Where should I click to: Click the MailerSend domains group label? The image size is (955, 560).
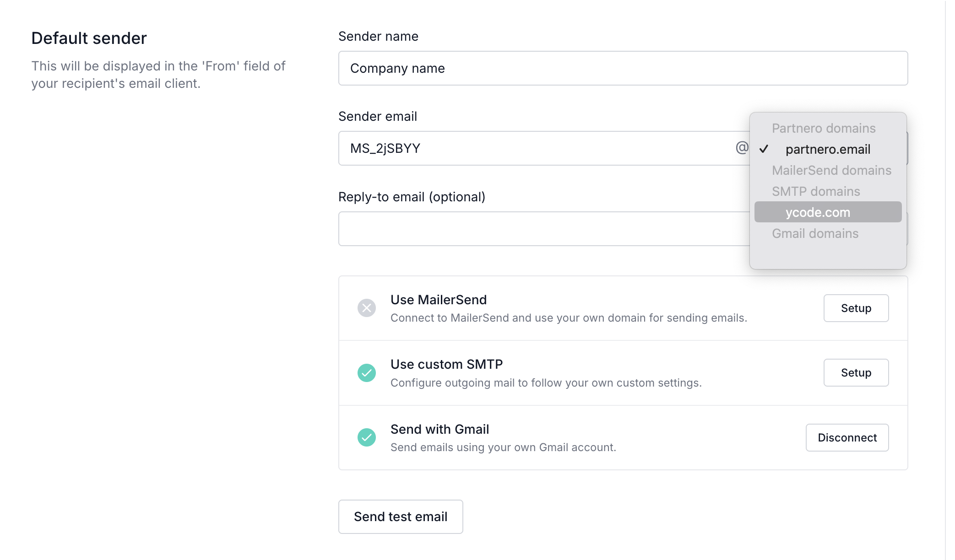pyautogui.click(x=831, y=170)
